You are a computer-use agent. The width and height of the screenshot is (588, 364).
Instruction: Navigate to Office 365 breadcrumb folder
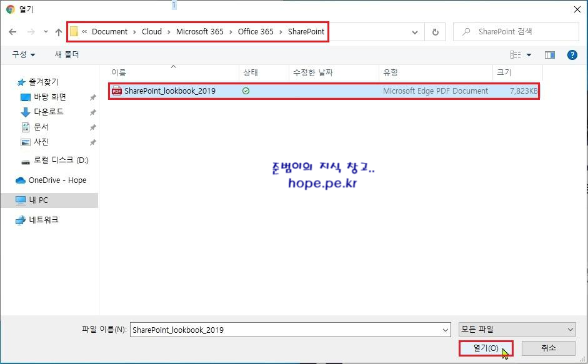tap(256, 31)
